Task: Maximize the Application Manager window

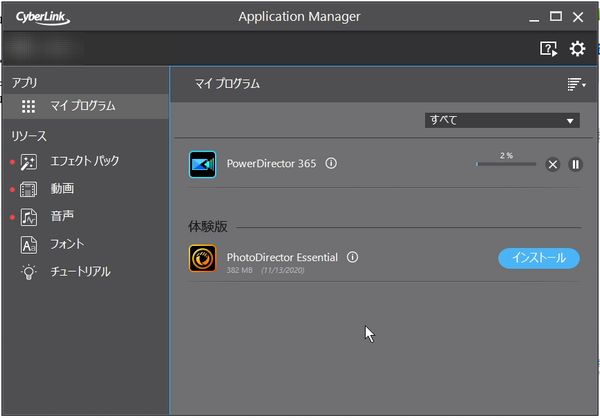Action: click(556, 16)
